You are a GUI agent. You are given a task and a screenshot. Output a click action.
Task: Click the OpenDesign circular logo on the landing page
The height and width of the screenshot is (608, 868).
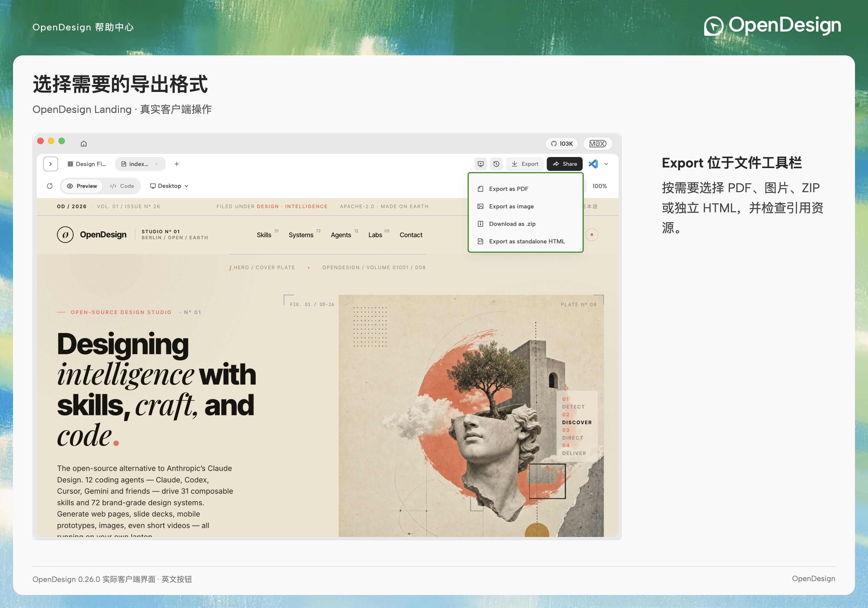point(65,235)
